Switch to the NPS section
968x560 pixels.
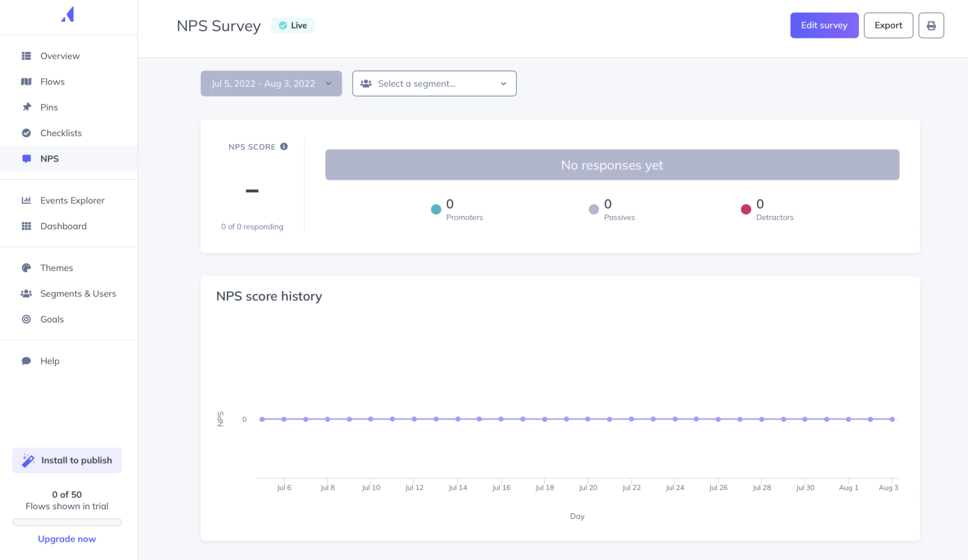[50, 158]
